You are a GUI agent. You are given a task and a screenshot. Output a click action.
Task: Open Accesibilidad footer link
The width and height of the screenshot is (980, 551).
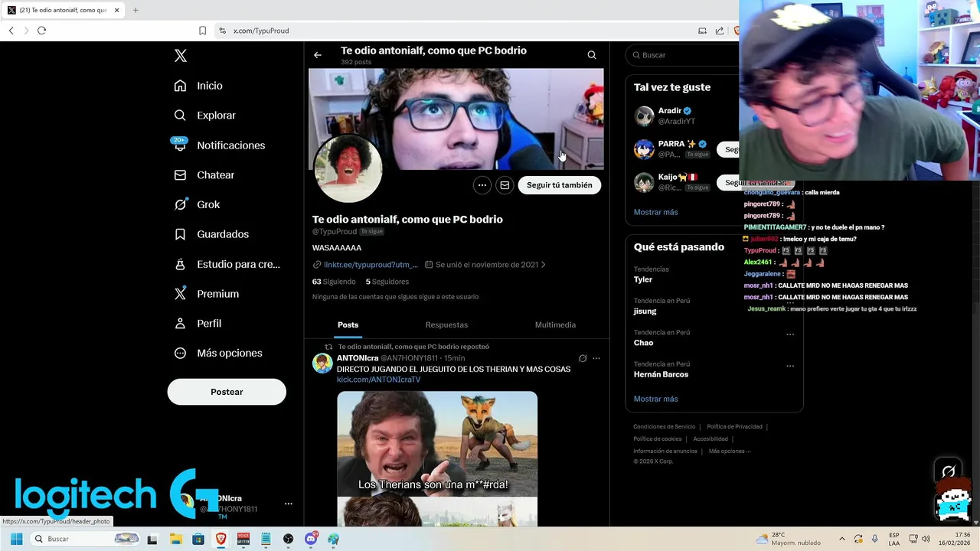coord(710,439)
